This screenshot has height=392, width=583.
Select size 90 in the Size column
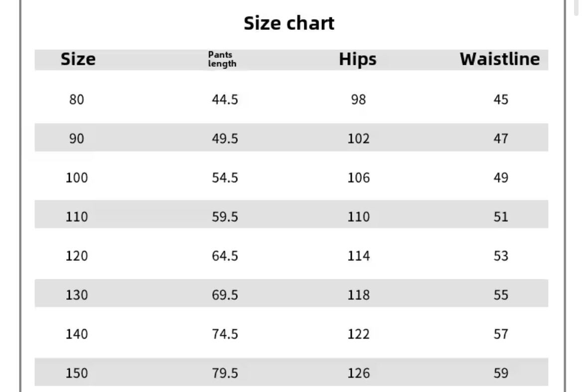tap(77, 138)
